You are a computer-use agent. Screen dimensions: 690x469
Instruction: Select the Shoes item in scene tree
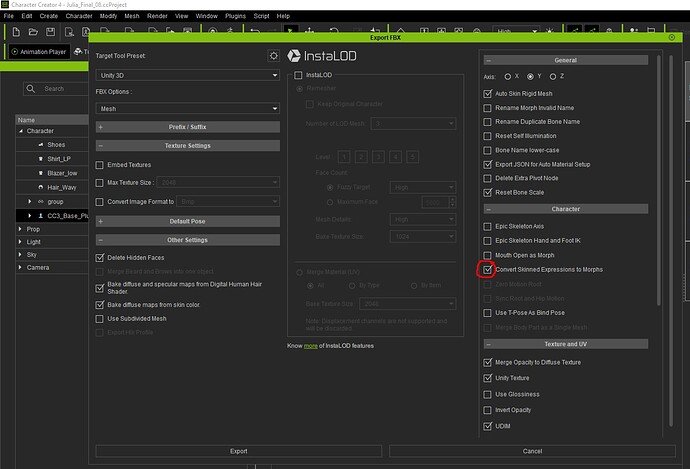pyautogui.click(x=56, y=145)
